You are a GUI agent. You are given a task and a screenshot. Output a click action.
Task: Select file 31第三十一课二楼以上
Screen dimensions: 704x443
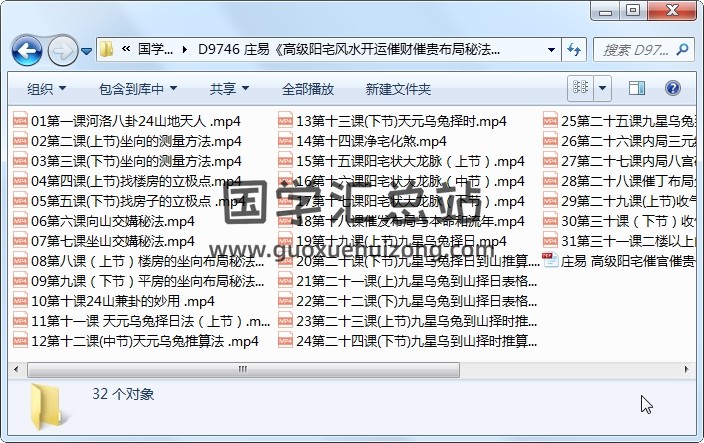pyautogui.click(x=619, y=241)
